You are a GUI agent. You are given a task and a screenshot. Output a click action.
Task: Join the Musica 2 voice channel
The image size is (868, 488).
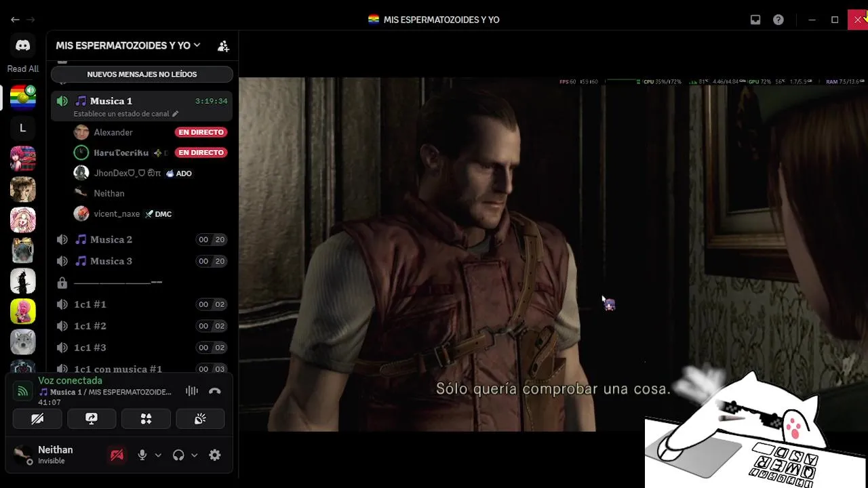(142, 239)
